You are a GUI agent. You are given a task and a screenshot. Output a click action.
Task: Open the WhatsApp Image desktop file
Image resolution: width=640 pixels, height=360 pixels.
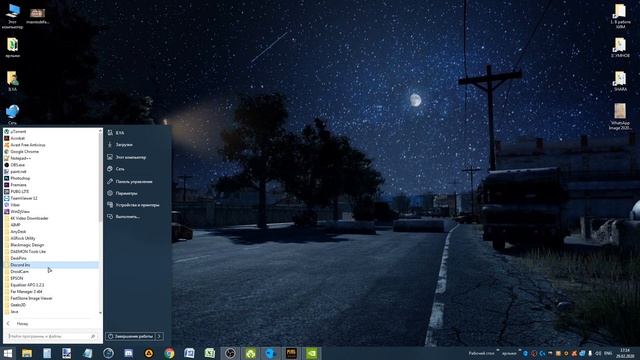point(620,116)
